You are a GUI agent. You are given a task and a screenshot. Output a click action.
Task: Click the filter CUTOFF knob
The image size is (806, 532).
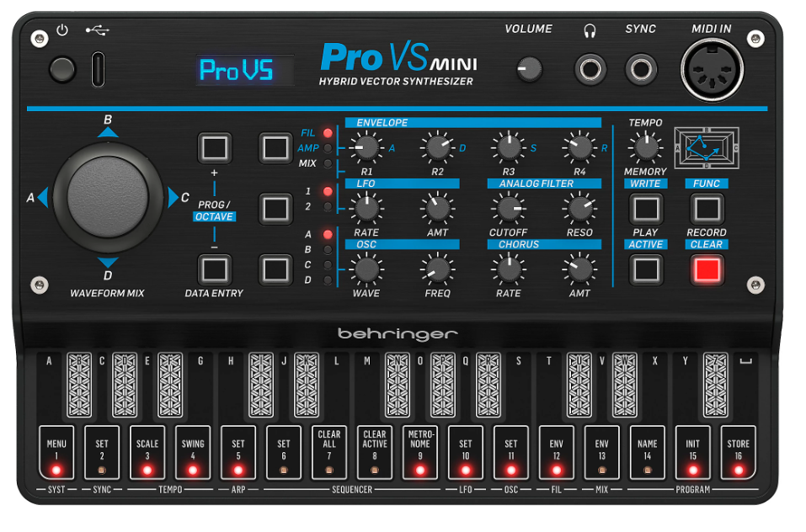pyautogui.click(x=509, y=208)
